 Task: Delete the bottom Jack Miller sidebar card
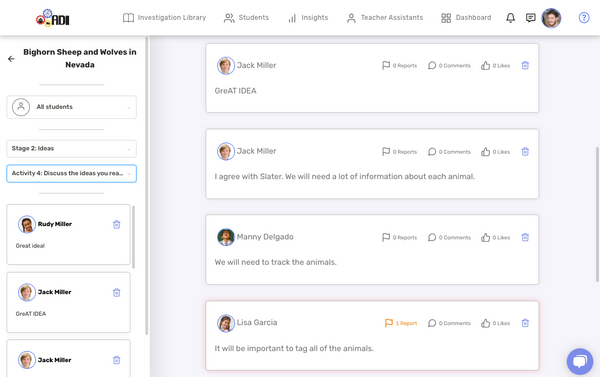pos(117,360)
